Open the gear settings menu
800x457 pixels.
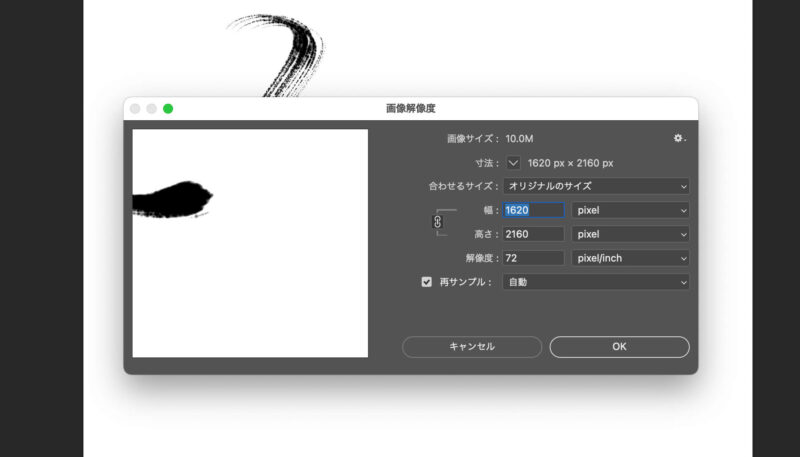[680, 138]
